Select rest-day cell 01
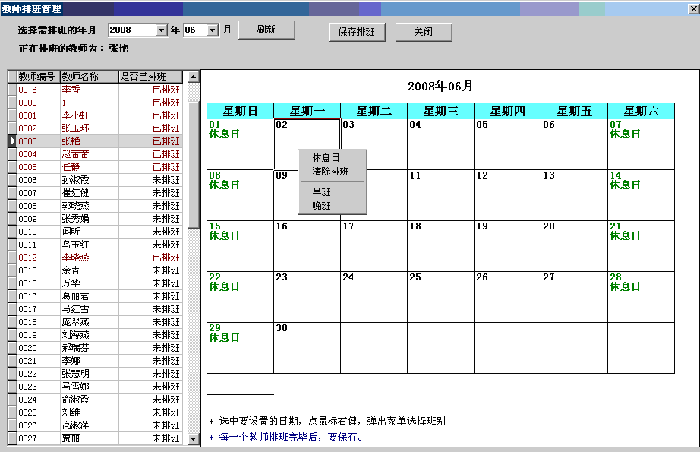The image size is (700, 452). coord(240,144)
